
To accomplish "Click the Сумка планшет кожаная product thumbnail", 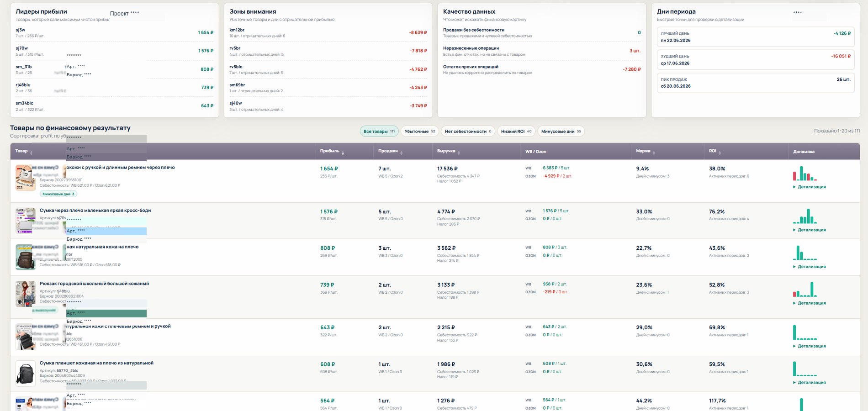I will click(26, 373).
